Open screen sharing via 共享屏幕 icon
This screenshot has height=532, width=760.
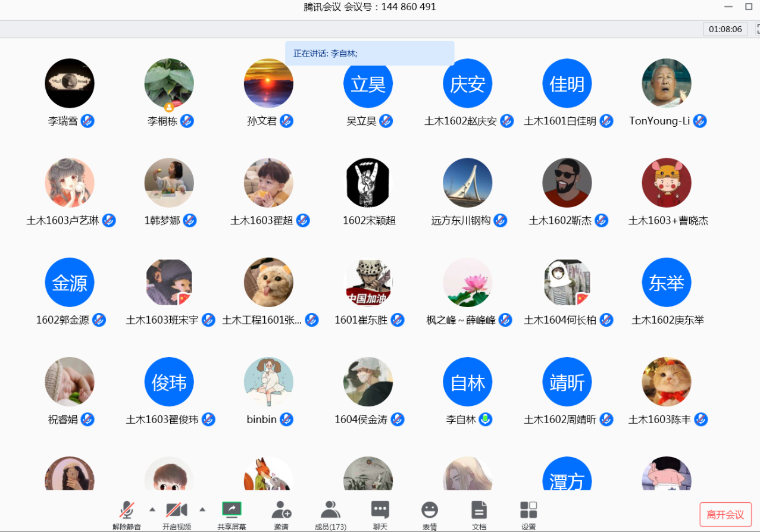[232, 510]
